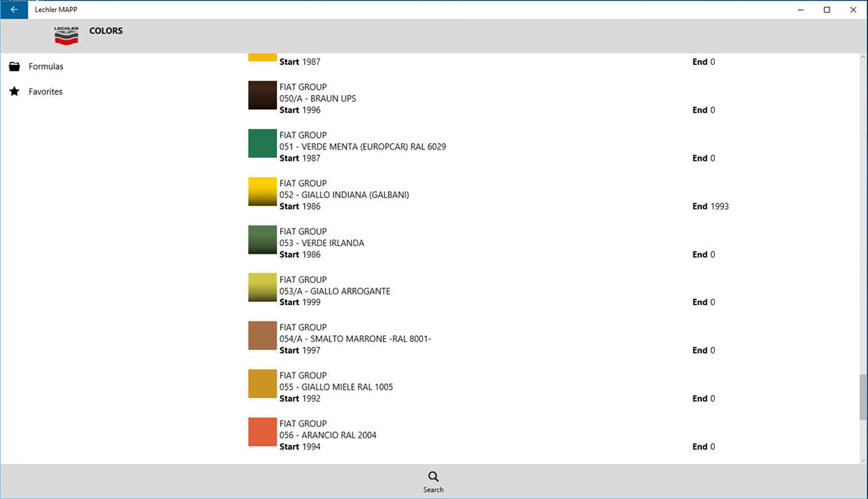Click Start 1994 on the Arancio row
868x499 pixels.
coord(300,447)
